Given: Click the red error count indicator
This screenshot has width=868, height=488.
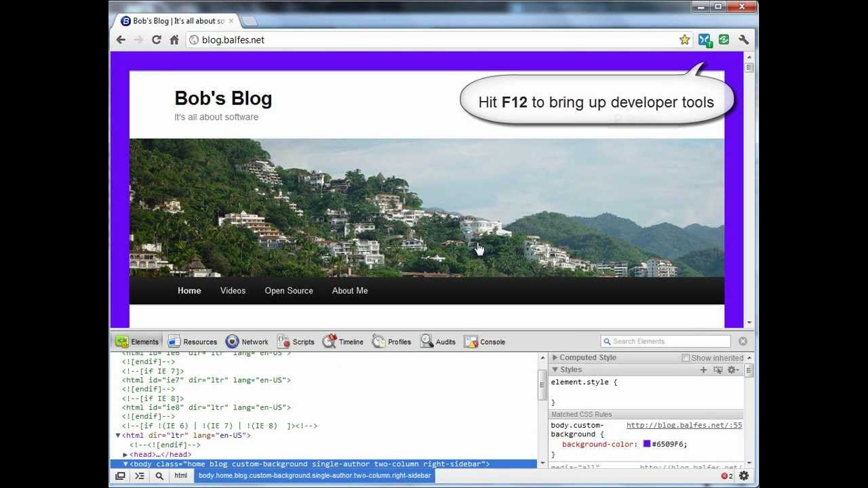Looking at the screenshot, I should point(727,476).
